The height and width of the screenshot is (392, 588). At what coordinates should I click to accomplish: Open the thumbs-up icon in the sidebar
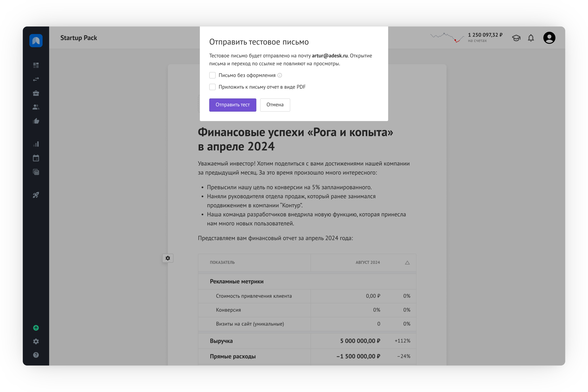(x=36, y=121)
